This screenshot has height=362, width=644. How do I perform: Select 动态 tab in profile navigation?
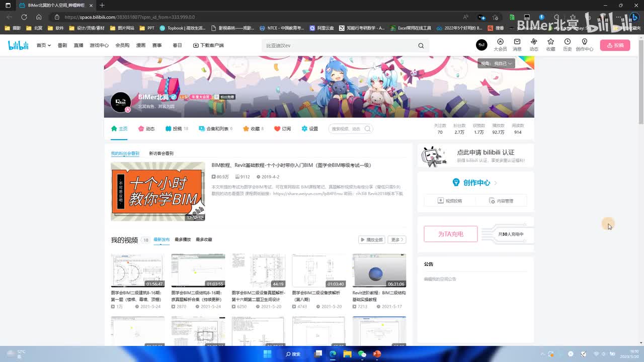146,129
